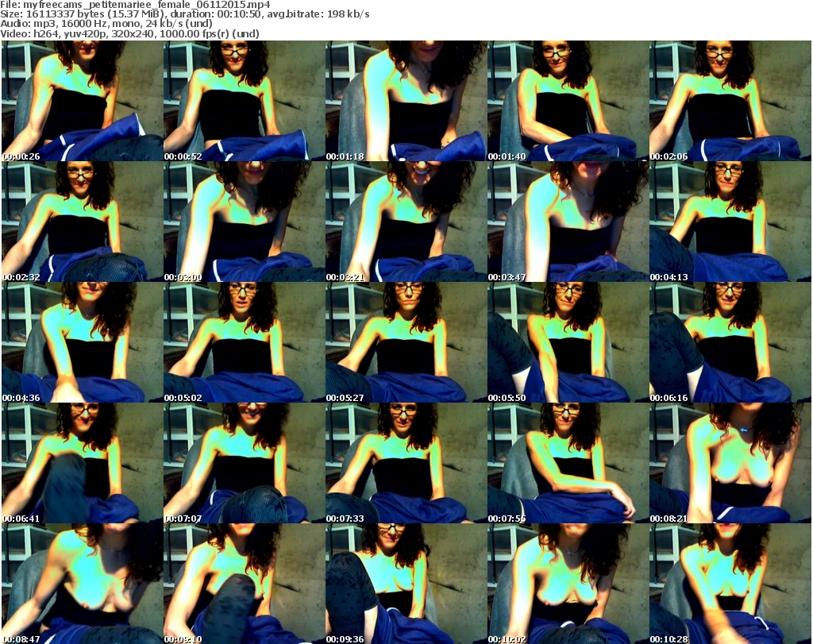Select the thumbnail at 00:07:33
The height and width of the screenshot is (644, 813).
click(x=406, y=463)
